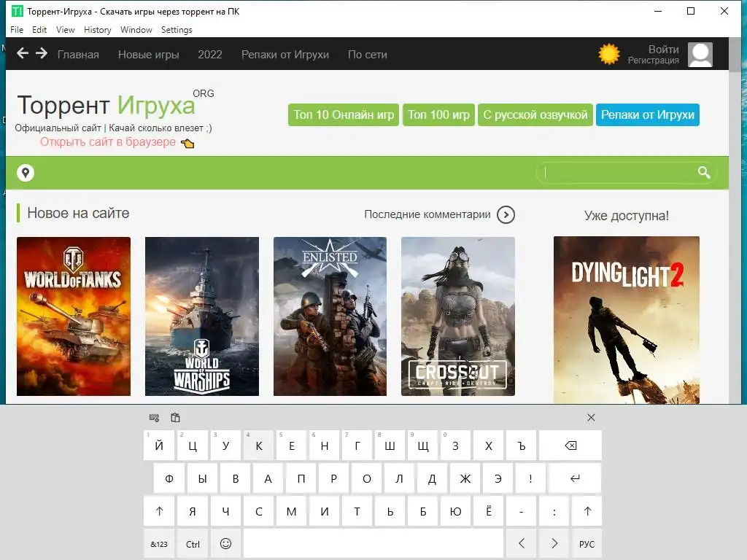Tap the Й key
747x560 pixels.
[159, 446]
